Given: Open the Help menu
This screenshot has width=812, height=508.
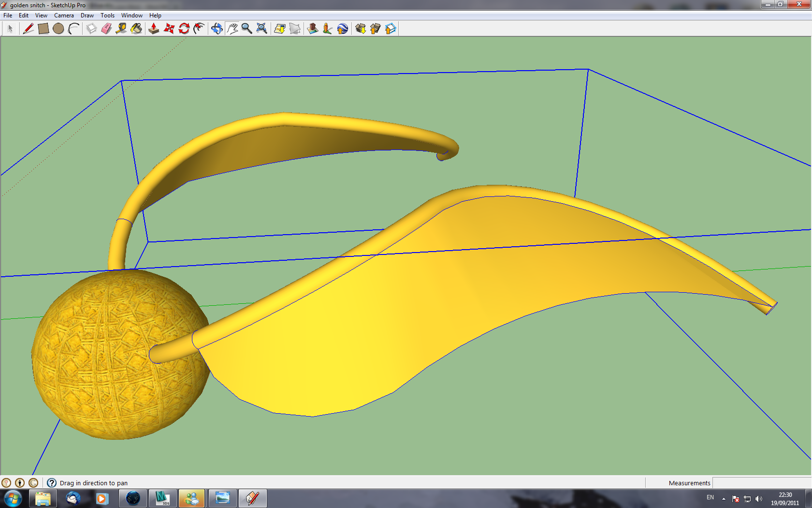Looking at the screenshot, I should pos(155,15).
